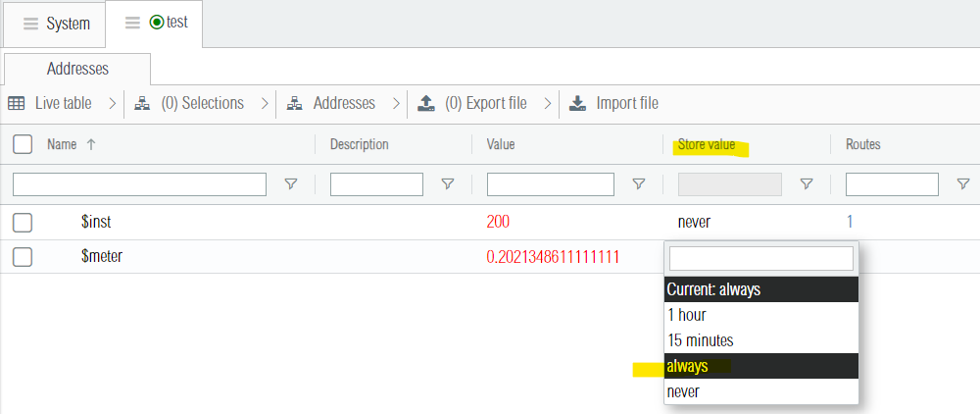The height and width of the screenshot is (414, 980).
Task: Sort by the Name column header
Action: point(62,144)
